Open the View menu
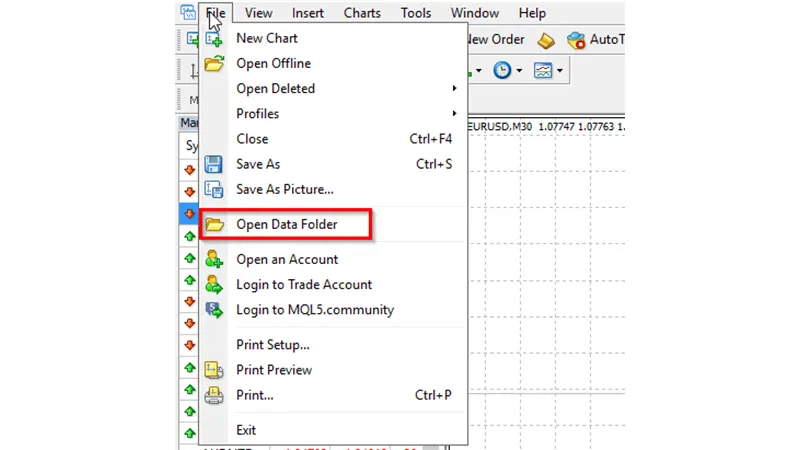The image size is (800, 450). click(x=258, y=13)
